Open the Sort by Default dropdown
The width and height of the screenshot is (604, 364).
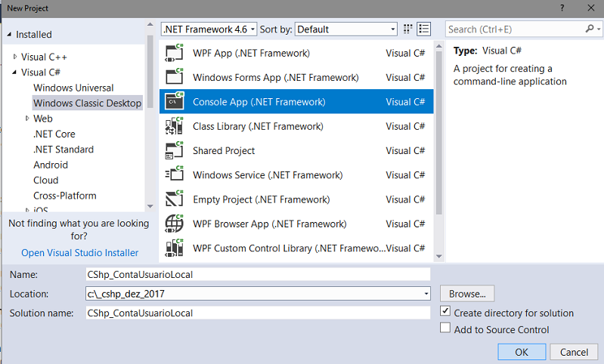tap(346, 29)
